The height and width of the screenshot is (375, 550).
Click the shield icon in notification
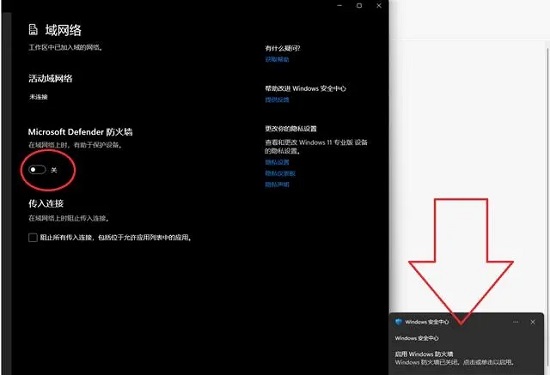point(398,322)
